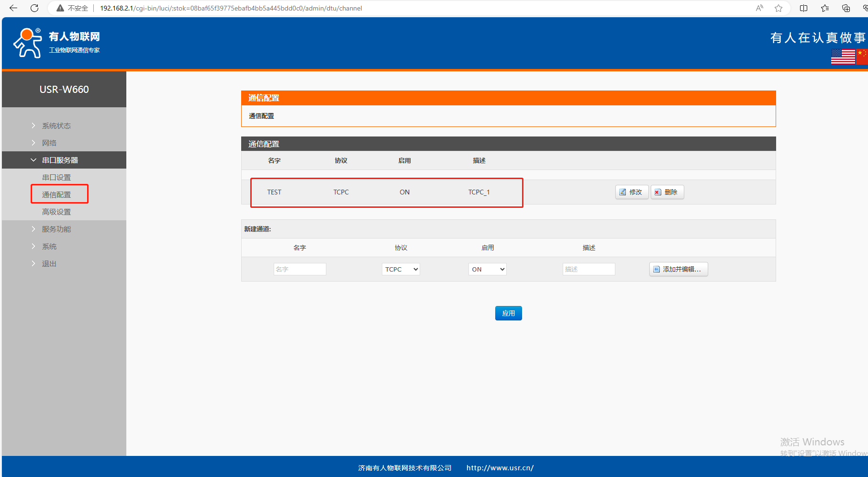This screenshot has height=477, width=868.
Task: Click the 修改 button for TEST channel
Action: (x=632, y=192)
